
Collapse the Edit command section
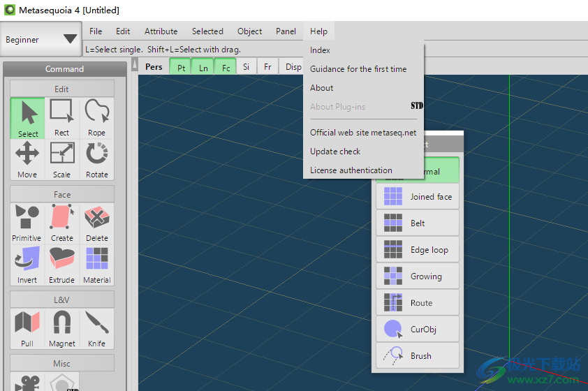[62, 89]
